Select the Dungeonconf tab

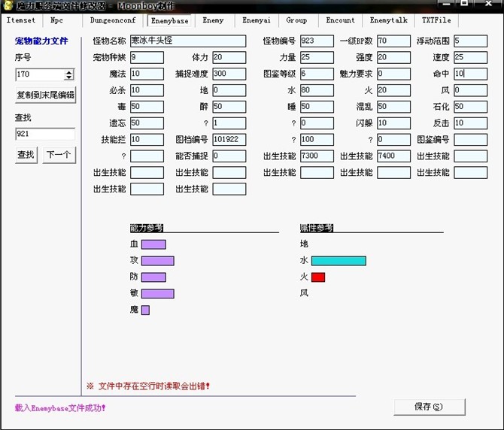(x=112, y=20)
